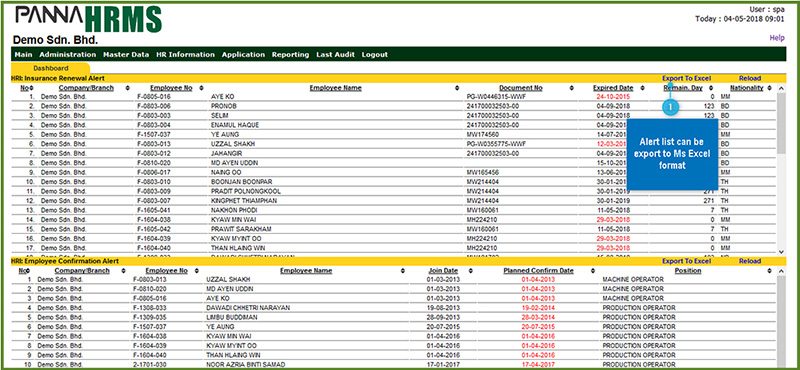Click document number MW165456
The height and width of the screenshot is (370, 800).
483,172
